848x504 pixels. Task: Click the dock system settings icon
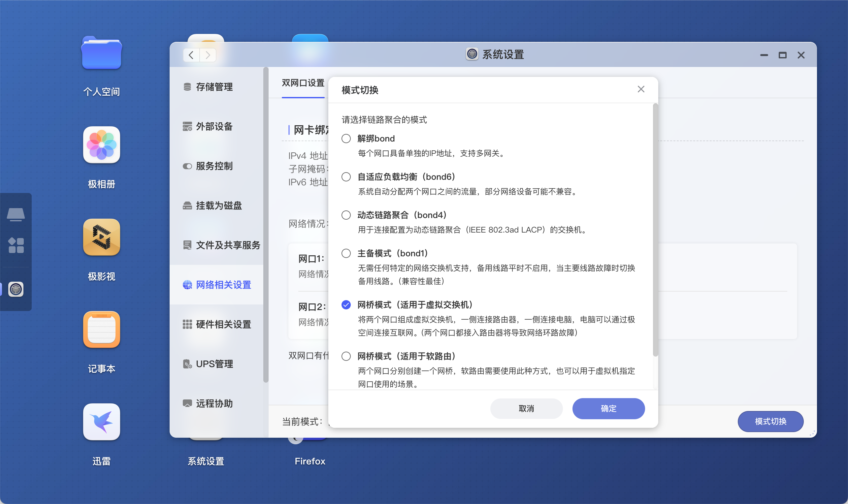pyautogui.click(x=16, y=289)
